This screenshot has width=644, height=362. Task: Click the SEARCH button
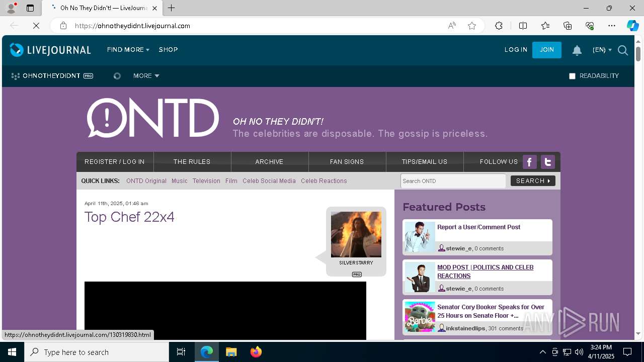[x=533, y=181]
